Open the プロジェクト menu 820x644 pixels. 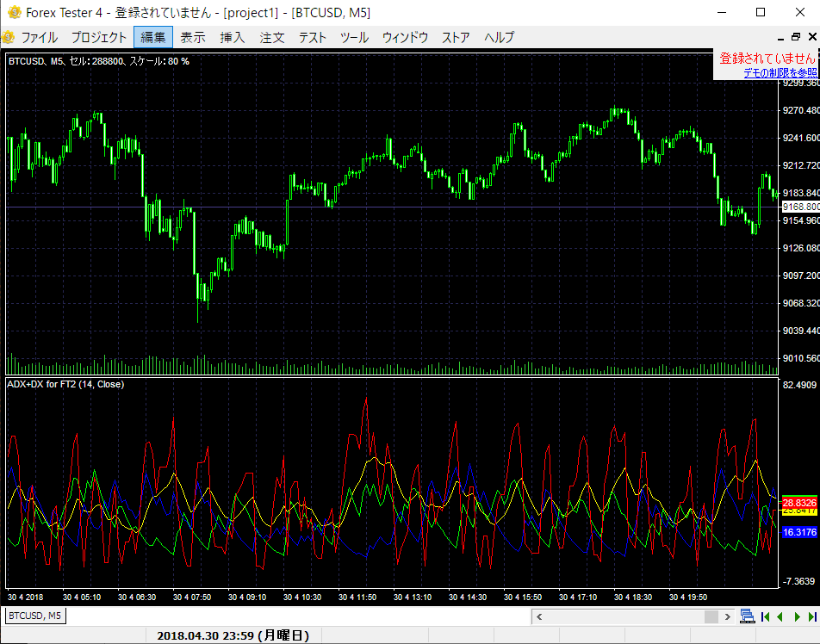pyautogui.click(x=99, y=38)
